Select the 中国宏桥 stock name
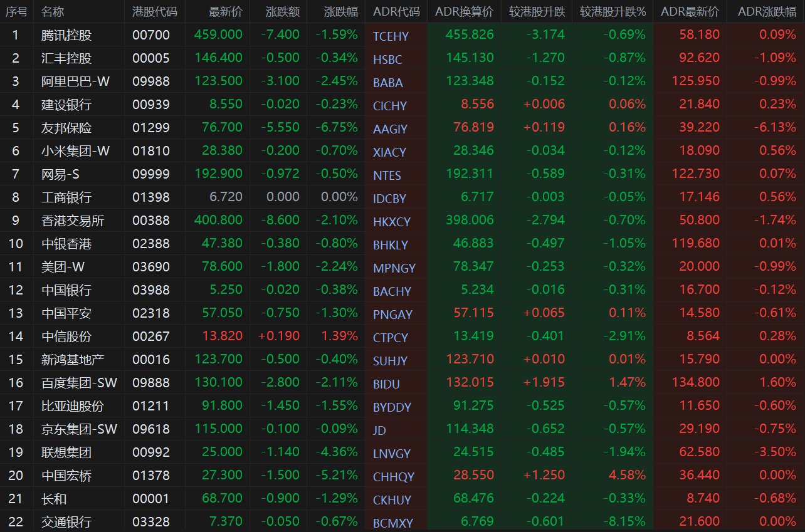This screenshot has height=532, width=805. pyautogui.click(x=66, y=476)
